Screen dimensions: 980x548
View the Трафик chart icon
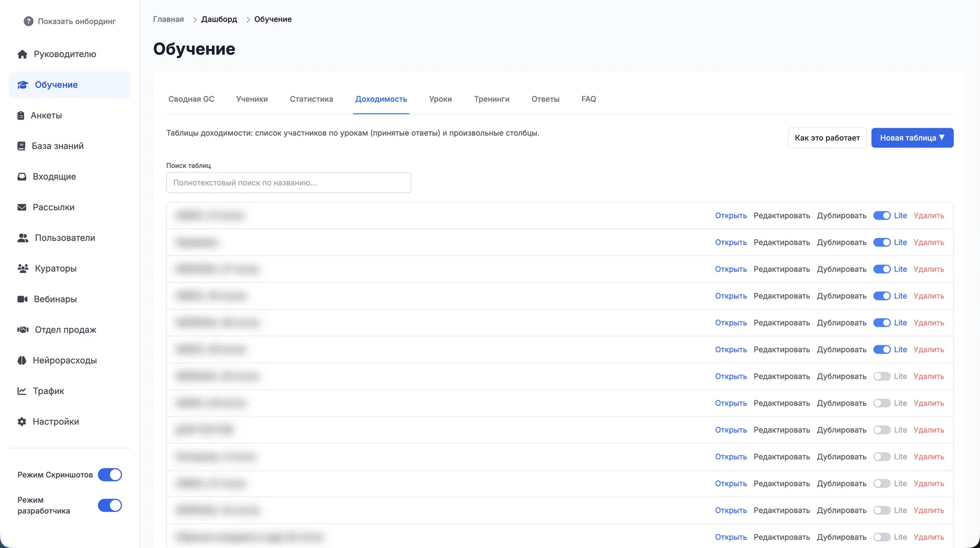point(22,391)
